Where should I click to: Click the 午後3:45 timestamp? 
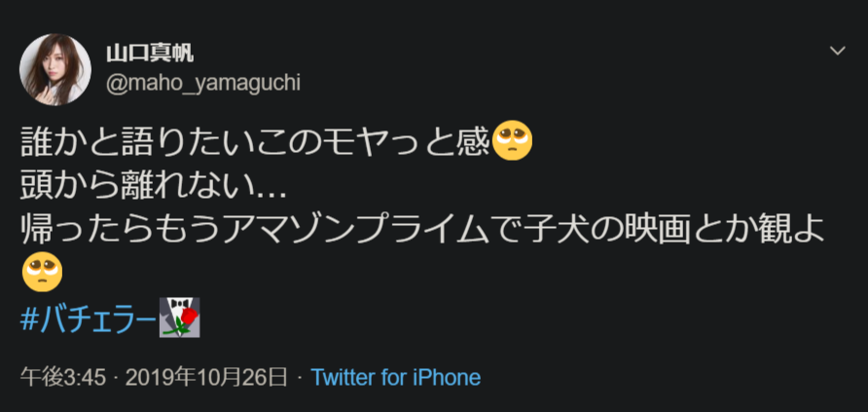click(x=62, y=378)
